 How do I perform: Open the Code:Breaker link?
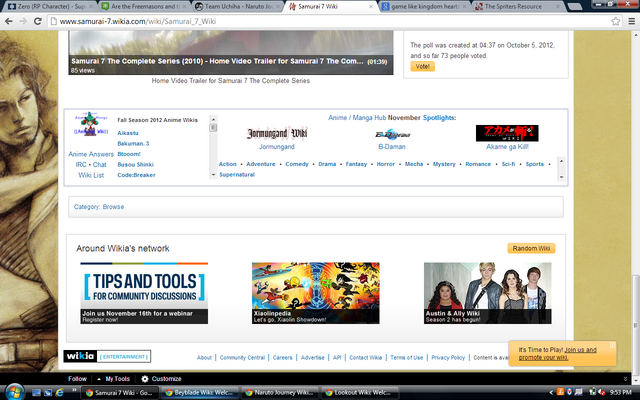(x=136, y=175)
